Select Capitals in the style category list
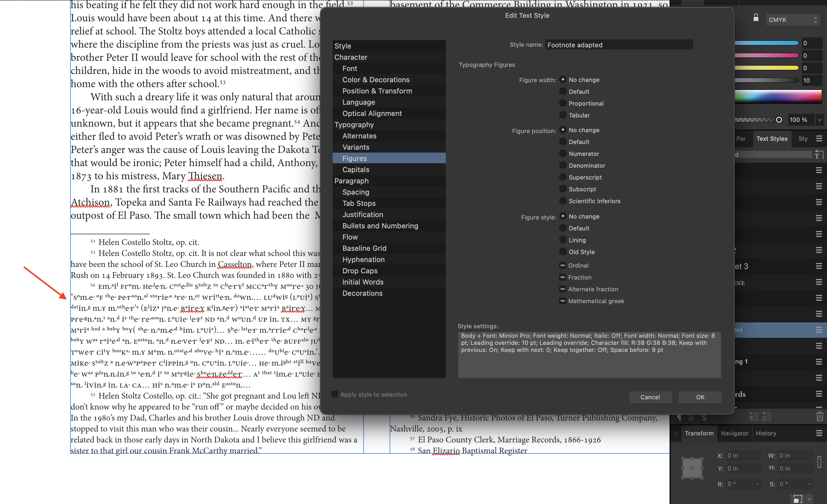The height and width of the screenshot is (504, 827). coord(355,169)
